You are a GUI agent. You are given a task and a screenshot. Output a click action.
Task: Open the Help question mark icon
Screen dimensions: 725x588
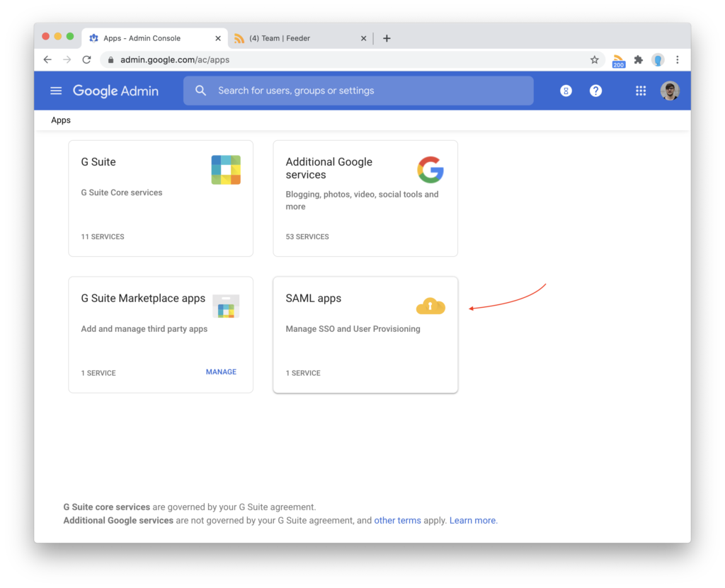point(595,91)
